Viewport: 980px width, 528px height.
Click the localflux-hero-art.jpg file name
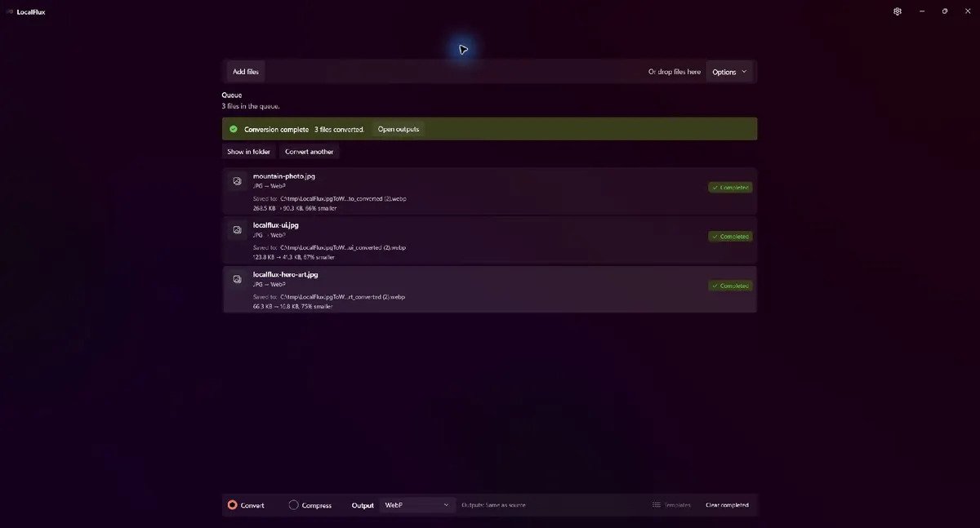coord(286,274)
